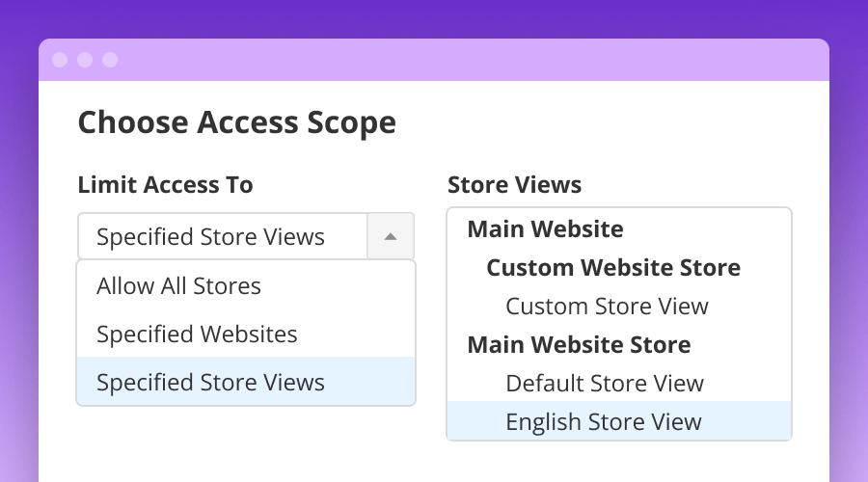Select the English Store View entry

tap(604, 421)
